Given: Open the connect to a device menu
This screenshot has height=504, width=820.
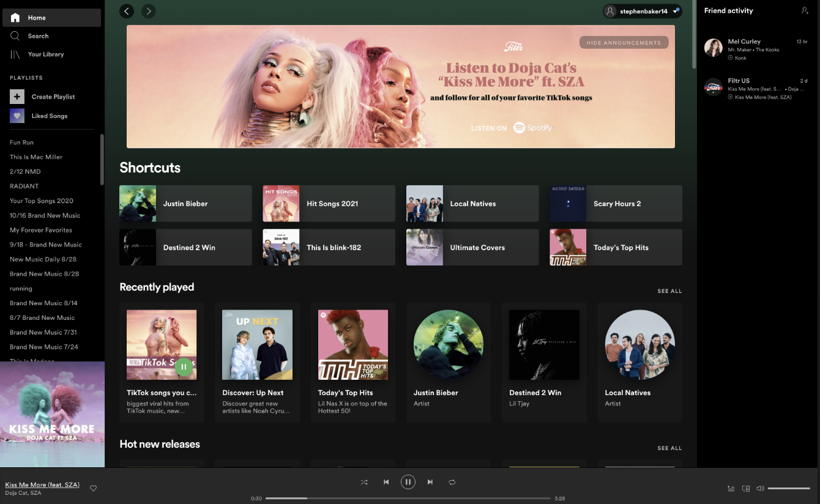Looking at the screenshot, I should tap(745, 489).
